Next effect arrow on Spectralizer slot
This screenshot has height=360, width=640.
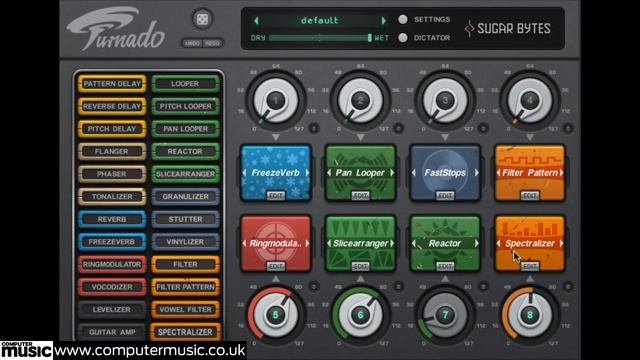pyautogui.click(x=562, y=243)
